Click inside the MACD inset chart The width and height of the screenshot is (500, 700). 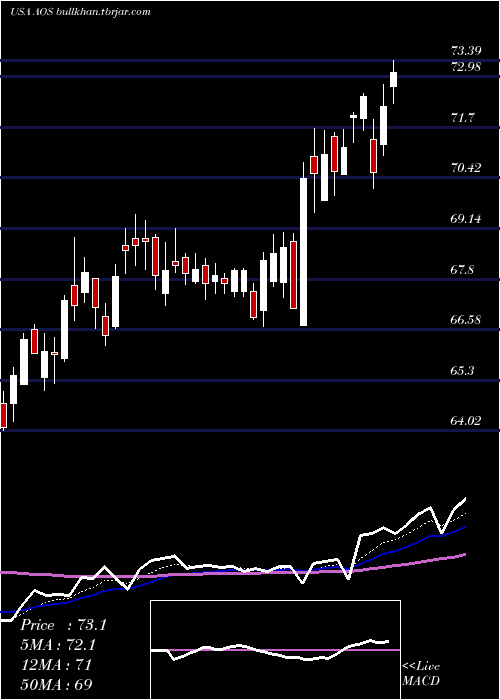(275, 650)
